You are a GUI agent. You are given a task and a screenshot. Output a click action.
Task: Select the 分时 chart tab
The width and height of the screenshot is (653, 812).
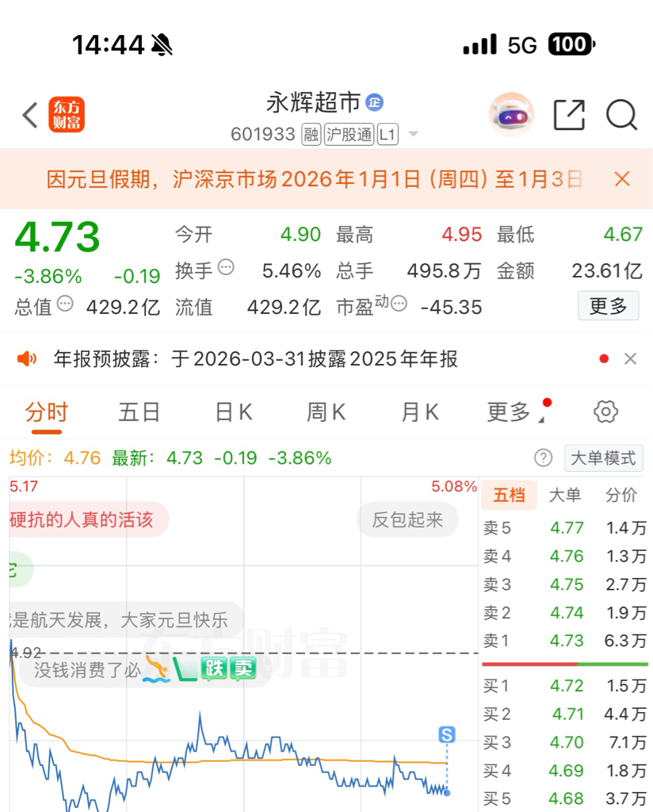click(x=47, y=412)
